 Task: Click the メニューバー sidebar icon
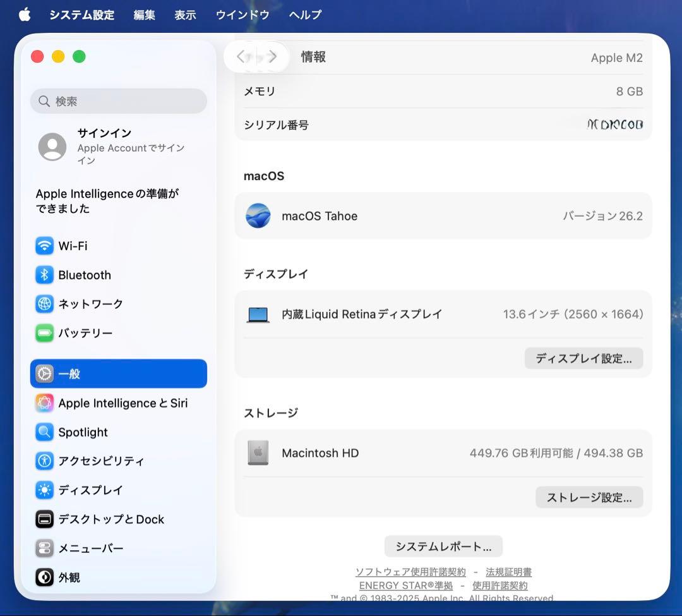point(44,548)
